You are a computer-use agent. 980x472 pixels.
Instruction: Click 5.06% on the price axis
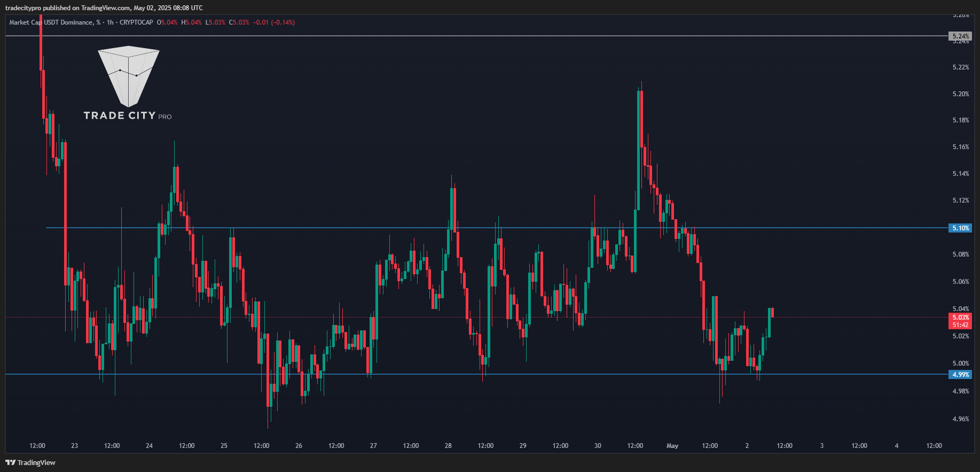(x=960, y=282)
